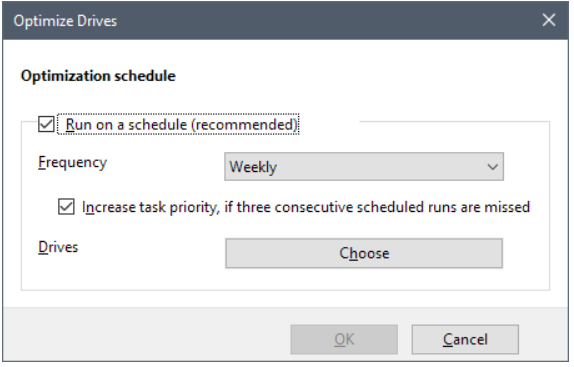Click the Drives label

click(58, 247)
